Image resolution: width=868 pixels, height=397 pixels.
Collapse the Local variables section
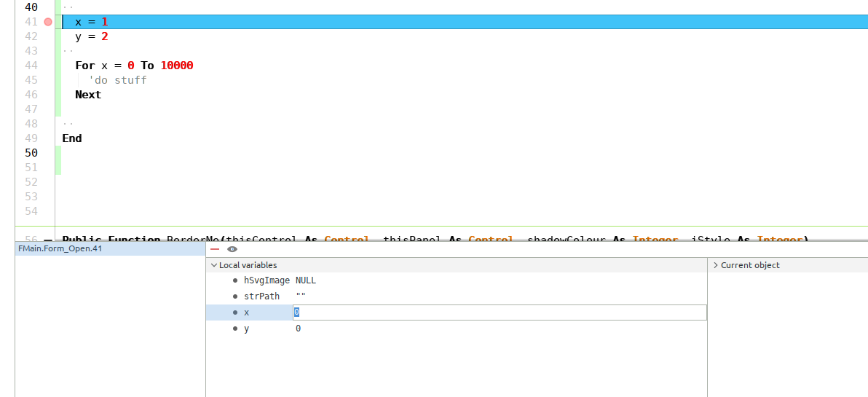click(x=213, y=265)
